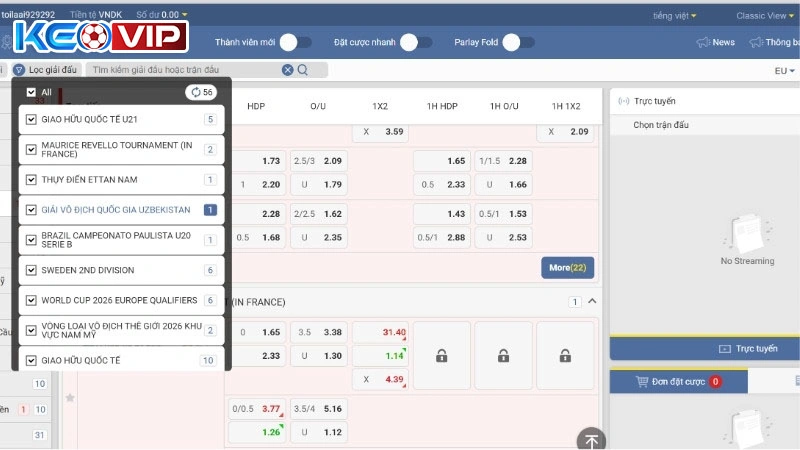Switch on the Parlay Fold toggle
Image resolution: width=800 pixels, height=450 pixels.
(x=518, y=42)
